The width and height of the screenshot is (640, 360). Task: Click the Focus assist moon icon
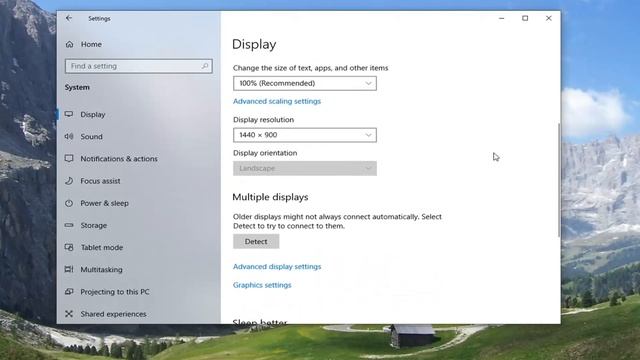(69, 180)
